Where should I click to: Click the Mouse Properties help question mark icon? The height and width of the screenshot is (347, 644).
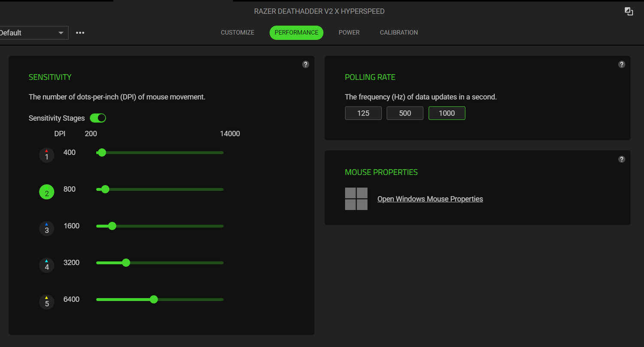tap(622, 159)
